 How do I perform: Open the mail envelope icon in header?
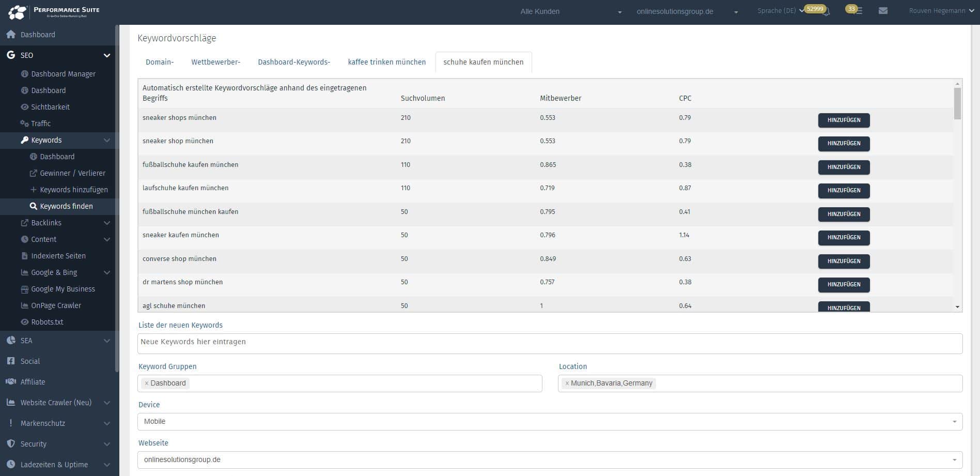pos(883,11)
